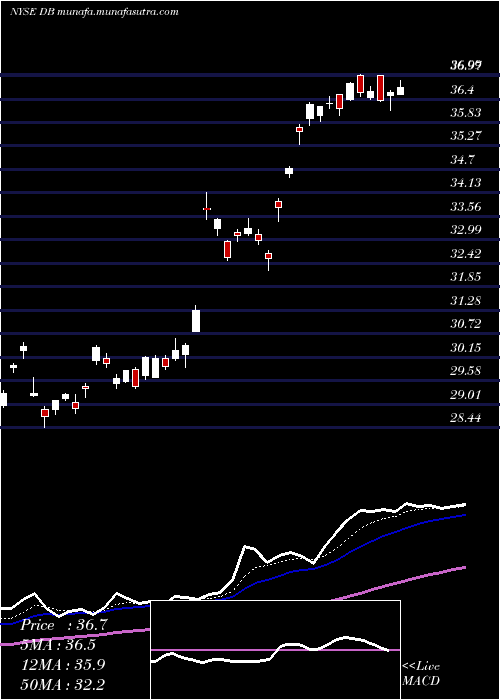Click the tall white candle near 31.28
The image size is (500, 700).
pyautogui.click(x=196, y=320)
